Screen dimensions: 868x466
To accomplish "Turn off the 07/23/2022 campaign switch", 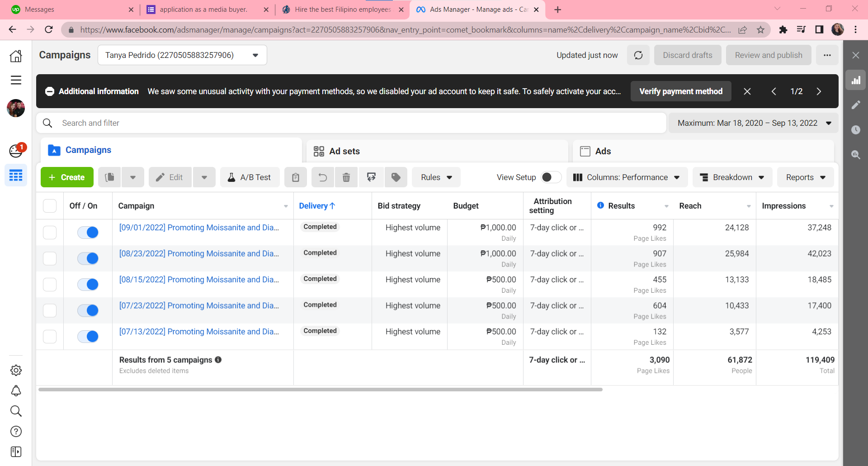I will (x=88, y=310).
